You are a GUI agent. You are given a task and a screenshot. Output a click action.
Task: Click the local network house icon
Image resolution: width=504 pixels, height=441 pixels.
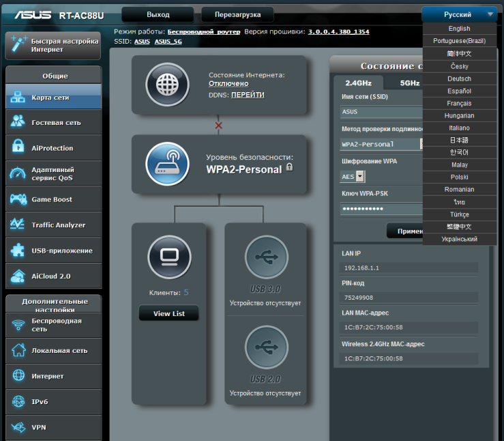click(18, 350)
